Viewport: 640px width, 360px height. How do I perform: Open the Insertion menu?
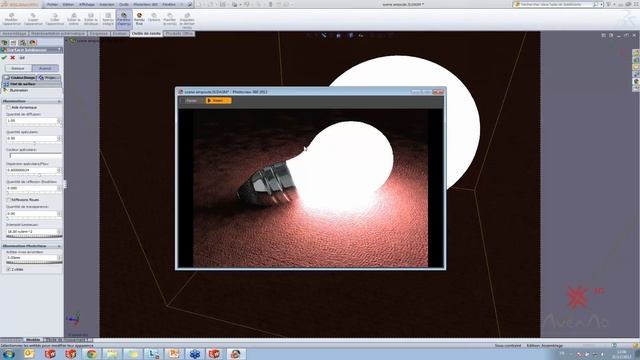click(x=107, y=4)
